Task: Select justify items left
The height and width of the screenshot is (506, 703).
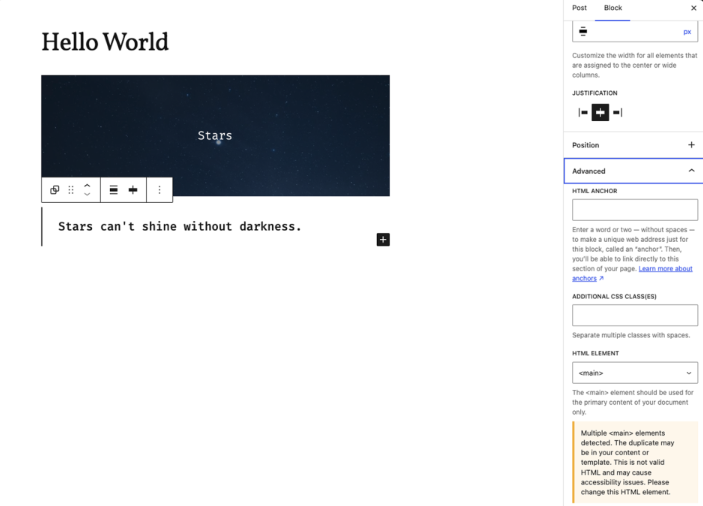Action: click(583, 112)
